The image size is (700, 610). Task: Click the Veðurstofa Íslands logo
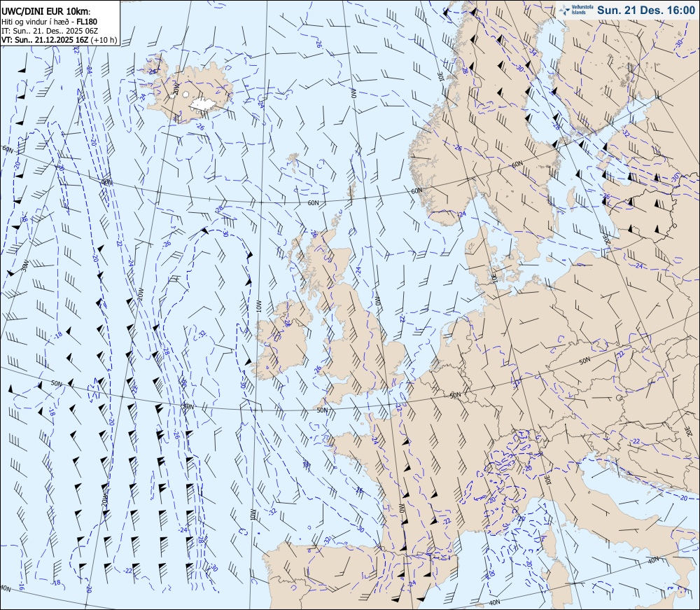click(576, 10)
